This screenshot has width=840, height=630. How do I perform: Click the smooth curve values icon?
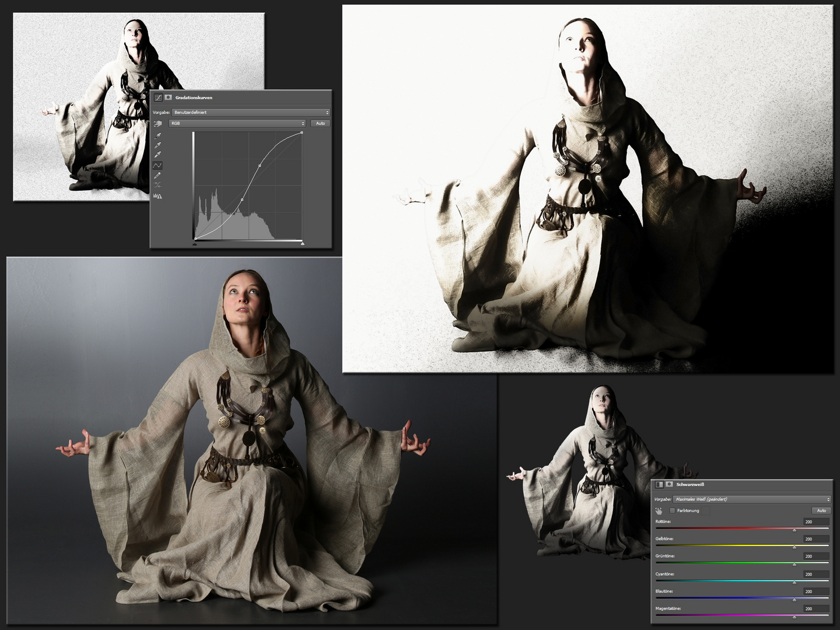coord(157,184)
